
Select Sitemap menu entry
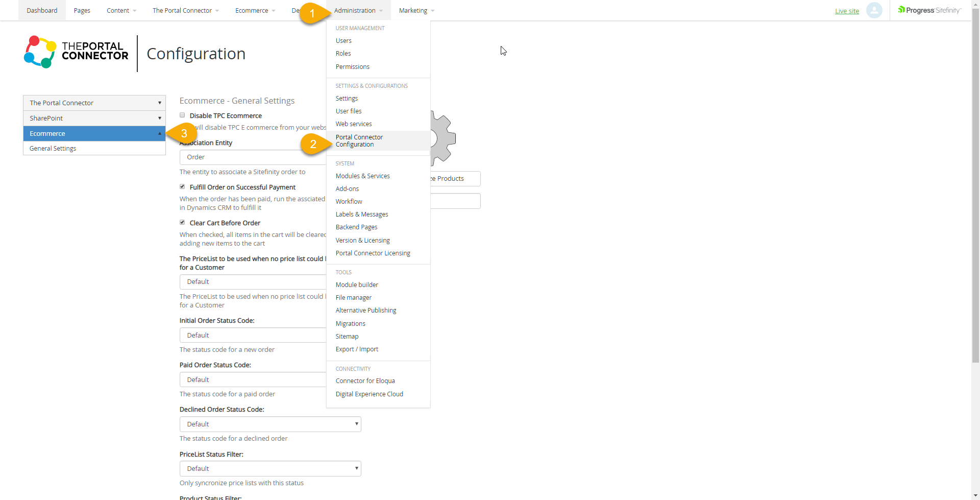coord(347,337)
